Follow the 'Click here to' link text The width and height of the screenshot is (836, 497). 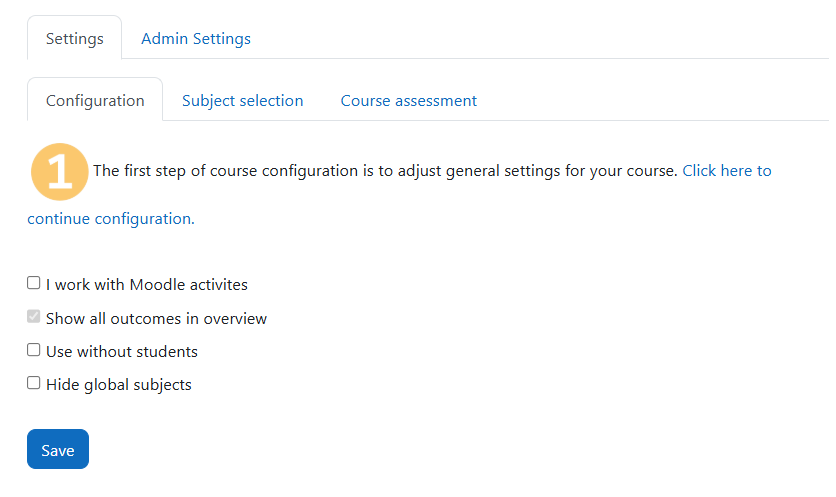[x=727, y=171]
